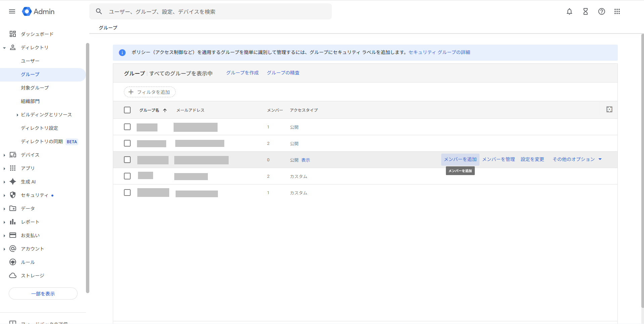Click the お支払い credit card icon
The image size is (644, 324).
pos(13,235)
